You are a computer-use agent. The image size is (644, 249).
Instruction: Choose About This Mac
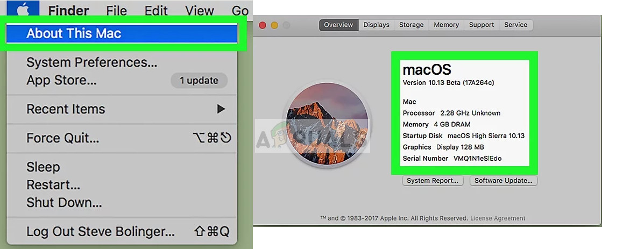pos(122,33)
